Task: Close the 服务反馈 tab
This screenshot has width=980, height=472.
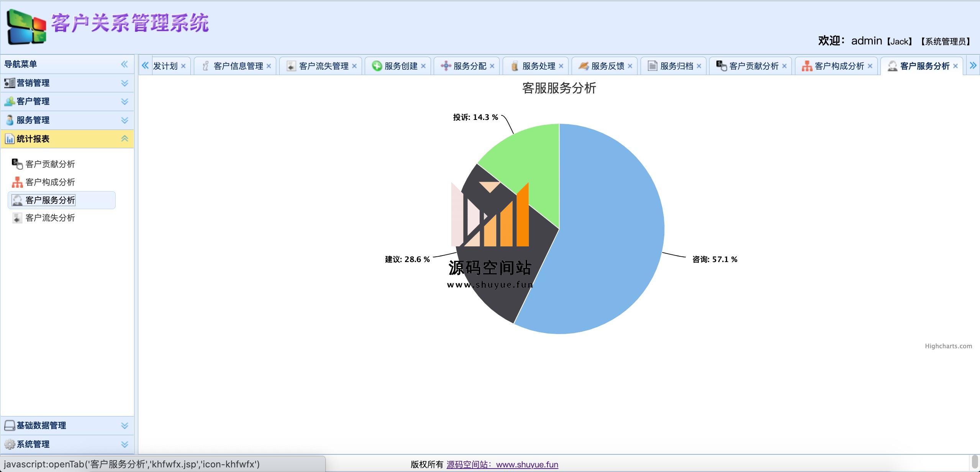Action: 630,66
